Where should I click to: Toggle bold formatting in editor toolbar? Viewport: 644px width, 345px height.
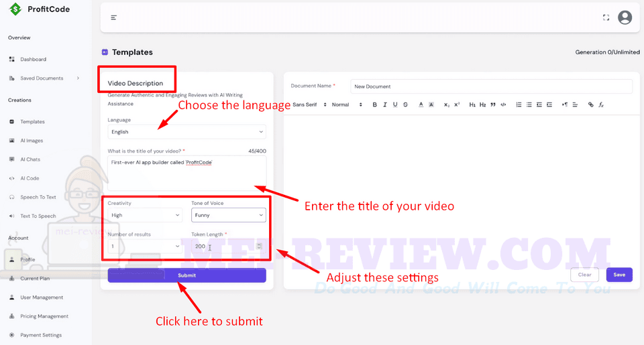tap(374, 105)
